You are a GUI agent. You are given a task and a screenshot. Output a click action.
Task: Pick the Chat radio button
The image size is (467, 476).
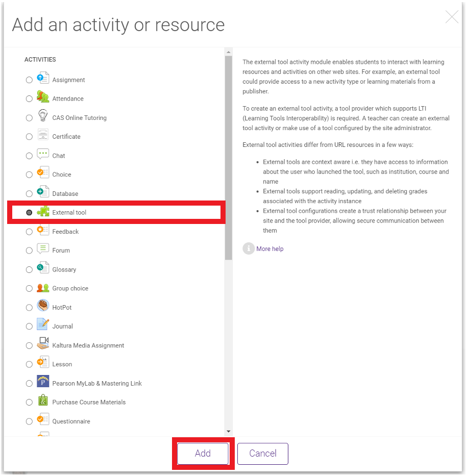pyautogui.click(x=29, y=156)
